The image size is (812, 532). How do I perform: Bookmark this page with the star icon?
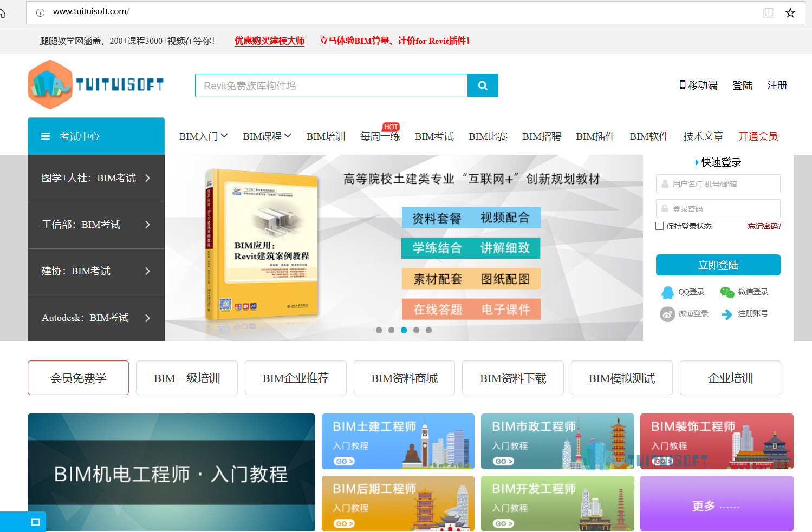(x=790, y=12)
